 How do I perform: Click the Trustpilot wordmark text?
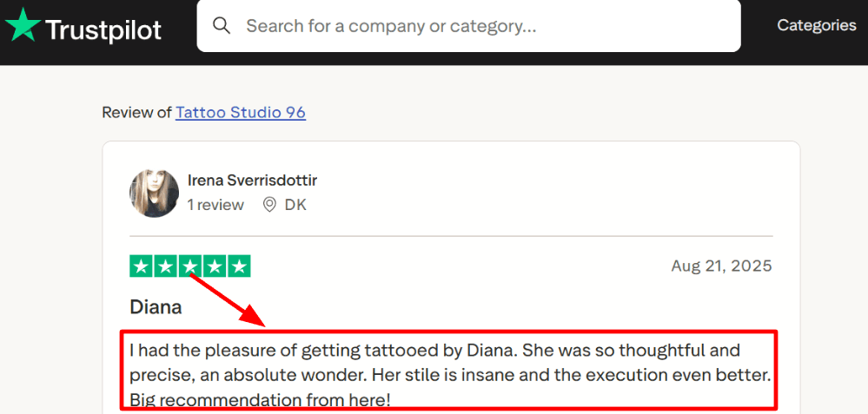(103, 30)
